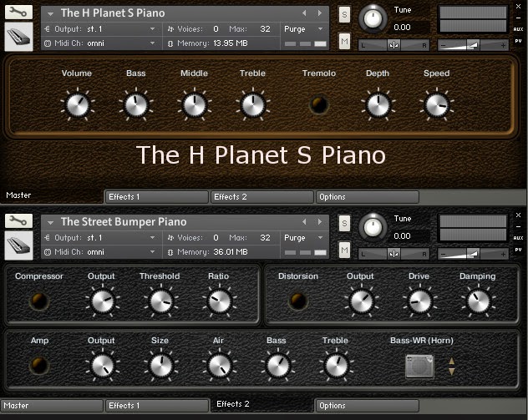This screenshot has height=420, width=528.
Task: Click the Distorsion Damping knob
Action: point(478,301)
